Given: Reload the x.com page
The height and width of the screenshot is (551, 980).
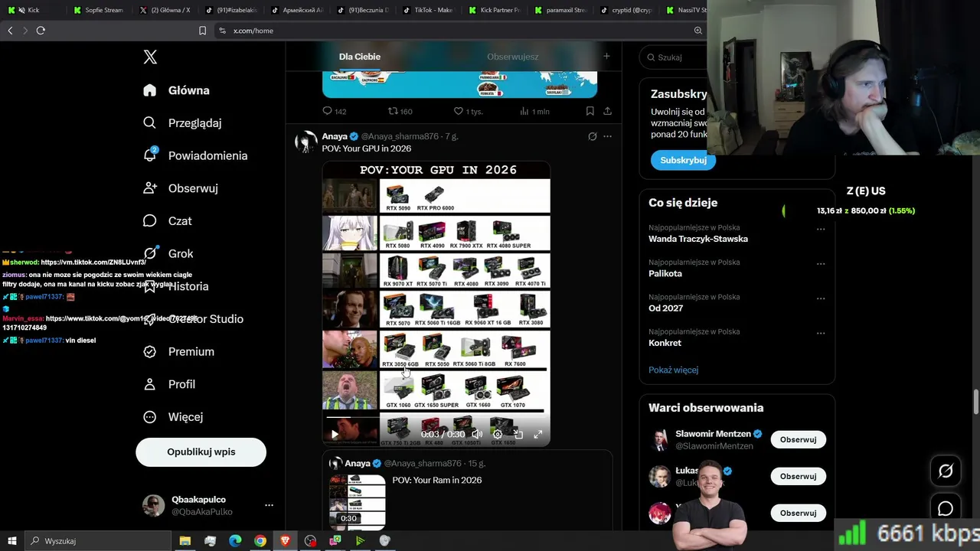Looking at the screenshot, I should (x=41, y=31).
